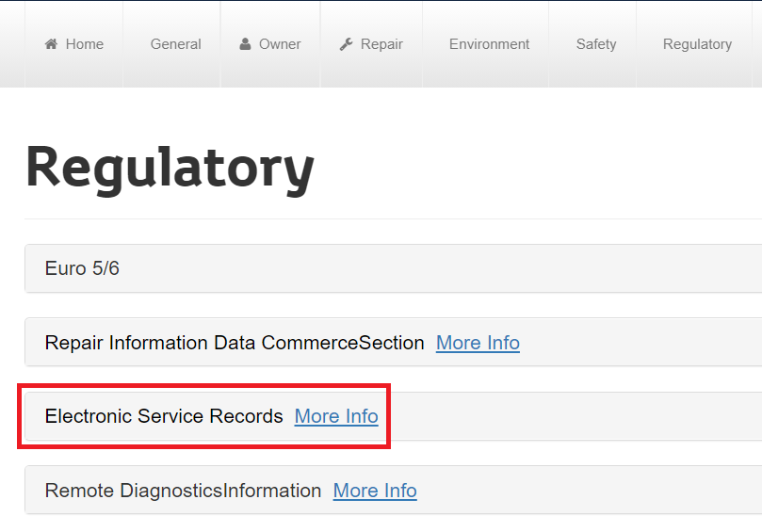762x532 pixels.
Task: Expand the Euro 5/6 panel
Action: pos(393,268)
